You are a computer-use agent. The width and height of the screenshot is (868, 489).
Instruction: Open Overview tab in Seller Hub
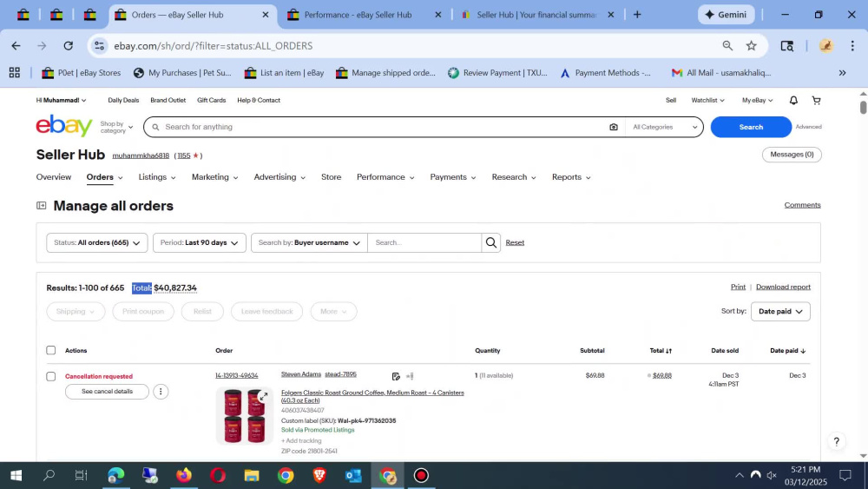coord(54,177)
